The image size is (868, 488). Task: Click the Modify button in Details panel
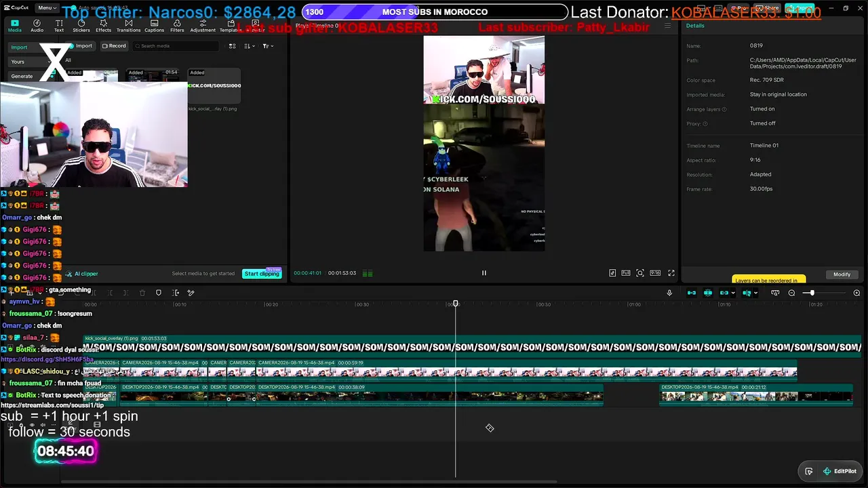842,274
